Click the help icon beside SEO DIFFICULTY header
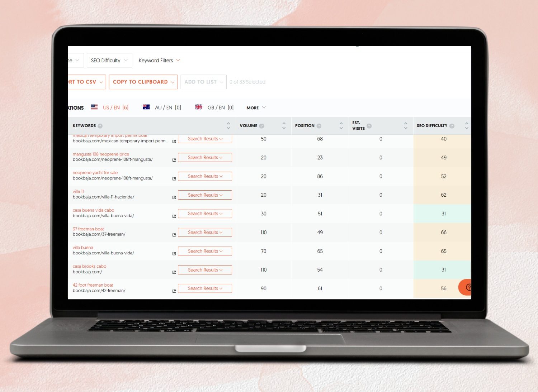This screenshot has width=538, height=392. (452, 126)
